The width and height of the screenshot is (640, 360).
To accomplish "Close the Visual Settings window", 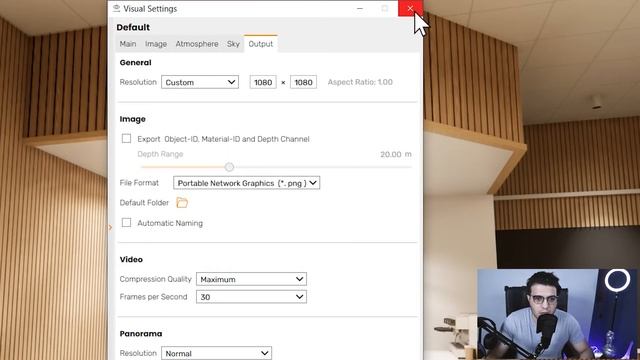I will click(x=410, y=9).
